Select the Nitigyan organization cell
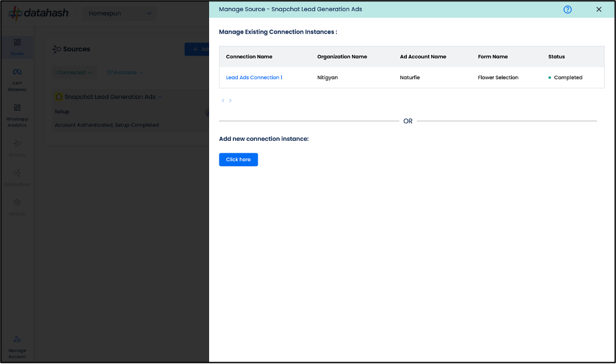This screenshot has width=616, height=364. coord(328,77)
